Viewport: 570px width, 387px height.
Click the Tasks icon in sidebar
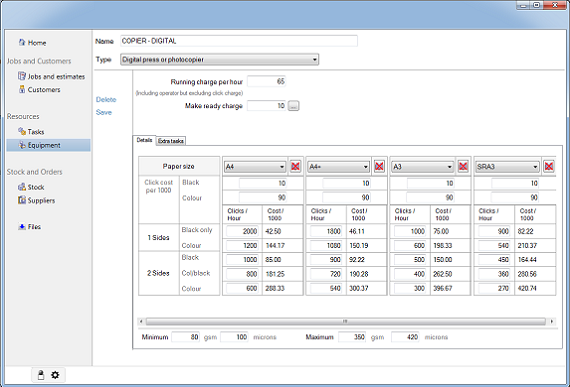coord(22,131)
